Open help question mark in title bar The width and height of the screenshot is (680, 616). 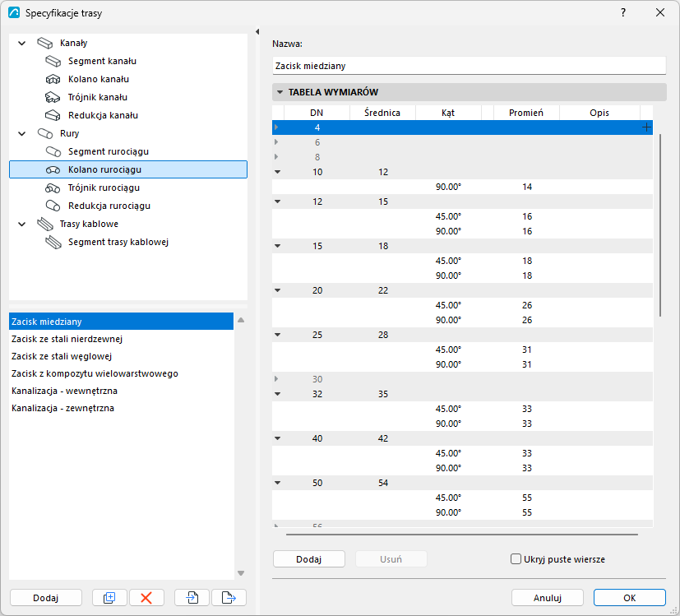(623, 12)
